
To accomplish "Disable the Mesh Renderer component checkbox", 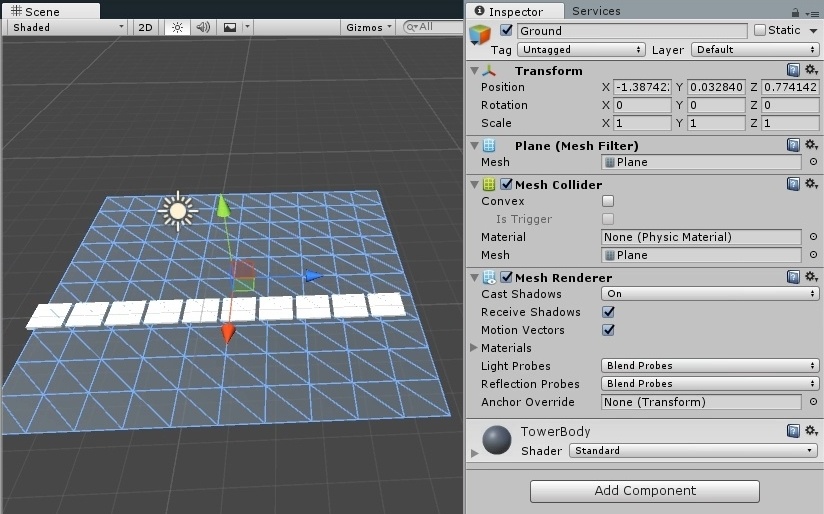I will pyautogui.click(x=507, y=277).
